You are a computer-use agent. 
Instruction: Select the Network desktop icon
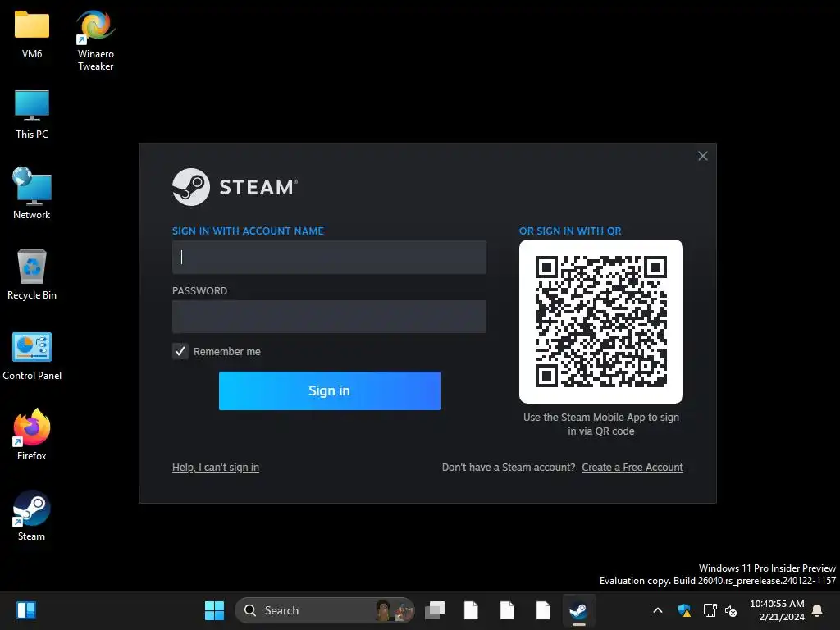tap(32, 194)
